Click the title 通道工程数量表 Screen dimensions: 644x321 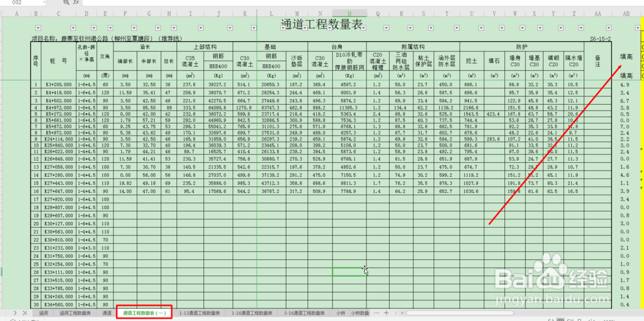click(321, 24)
